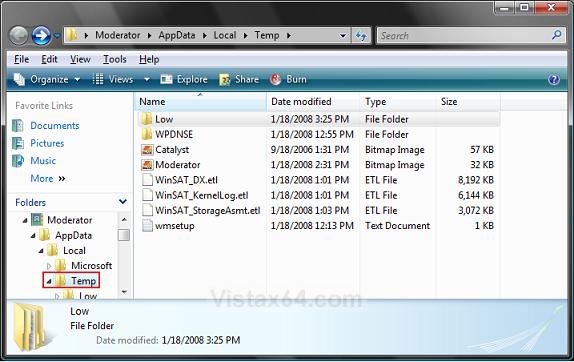
Task: Maximize the Explorer window
Action: (x=524, y=7)
